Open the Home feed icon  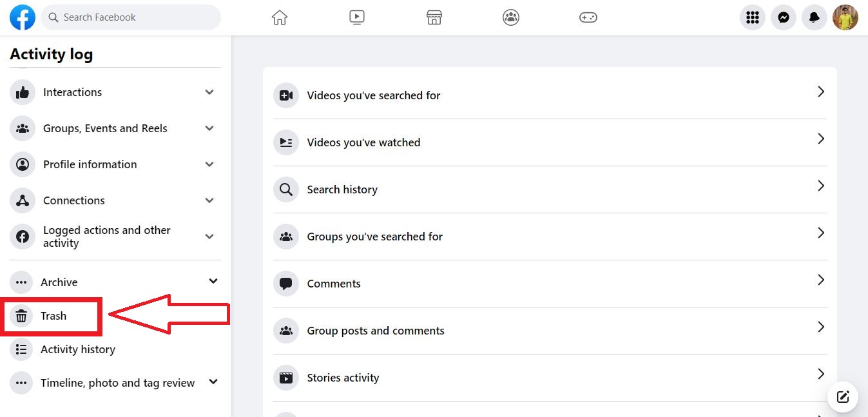[x=280, y=17]
